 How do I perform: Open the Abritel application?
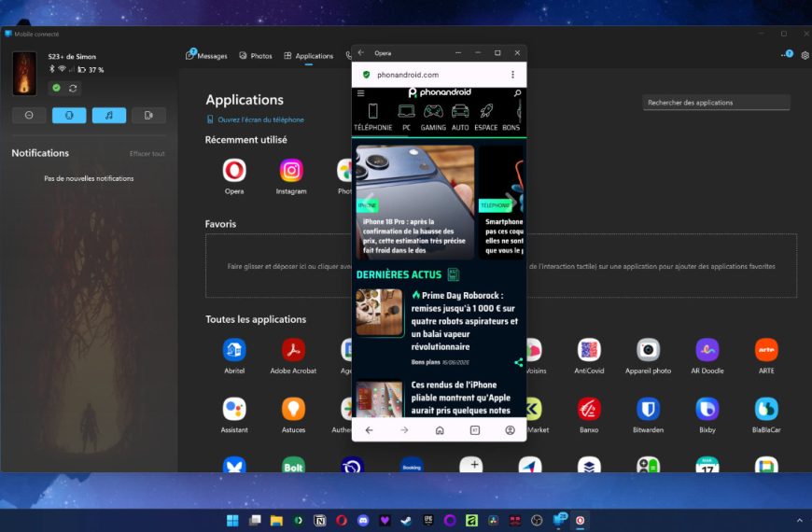(x=234, y=350)
